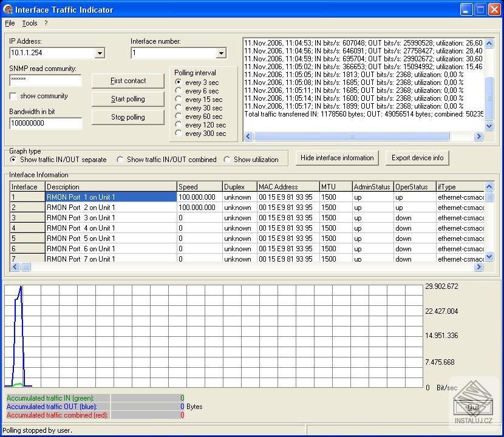
Task: Choose Show utilization graph type
Action: (x=228, y=159)
